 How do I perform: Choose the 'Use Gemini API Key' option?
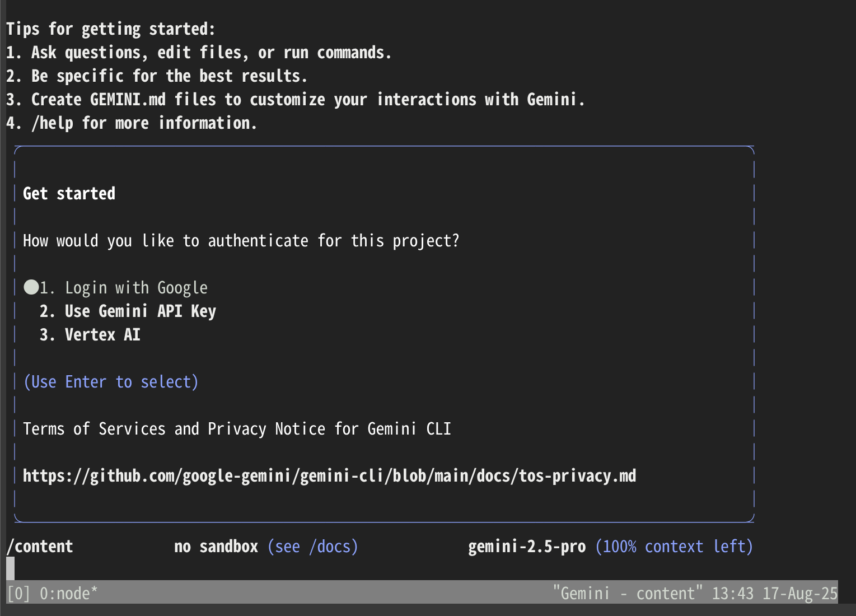(128, 311)
